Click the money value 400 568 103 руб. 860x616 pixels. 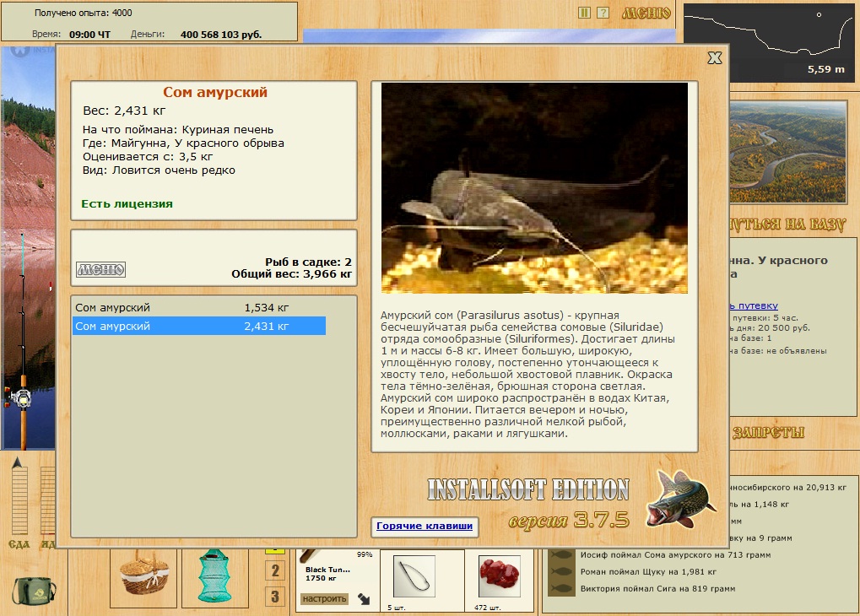[x=221, y=34]
